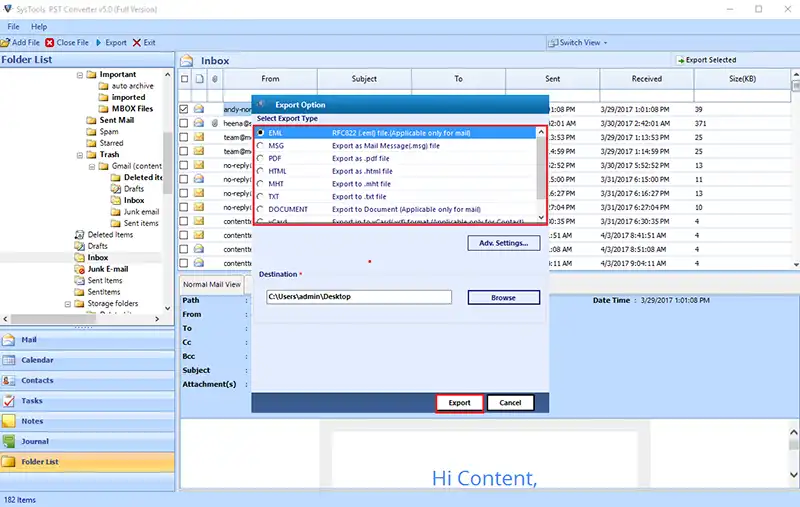Collapse the Important folder node
This screenshot has height=507, width=800.
point(80,75)
